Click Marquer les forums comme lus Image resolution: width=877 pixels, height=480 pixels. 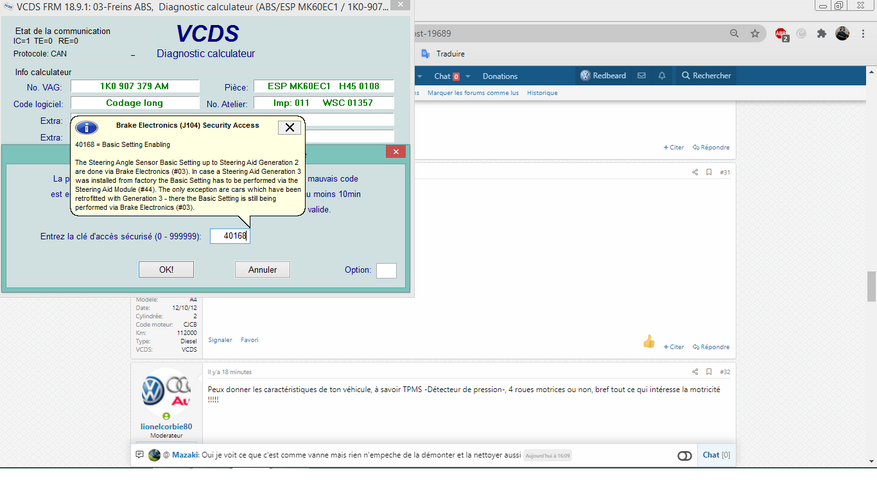coord(473,93)
